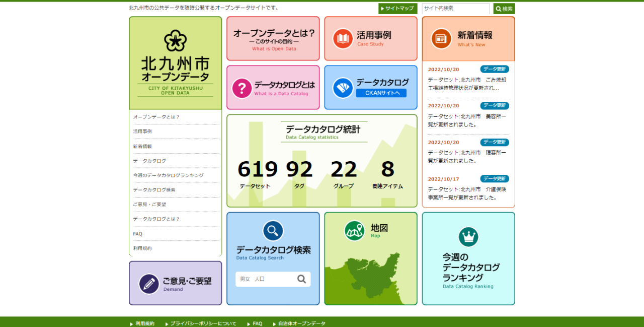
Task: Click the green 検索 button in header
Action: coord(504,9)
